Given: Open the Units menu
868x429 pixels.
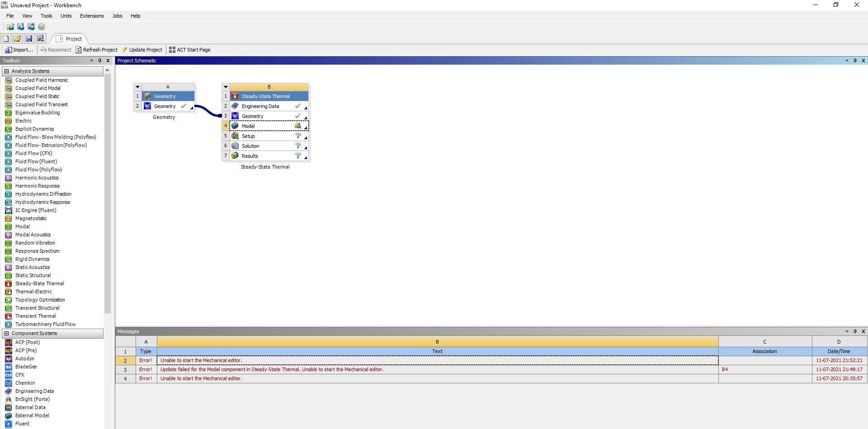Looking at the screenshot, I should [x=66, y=16].
